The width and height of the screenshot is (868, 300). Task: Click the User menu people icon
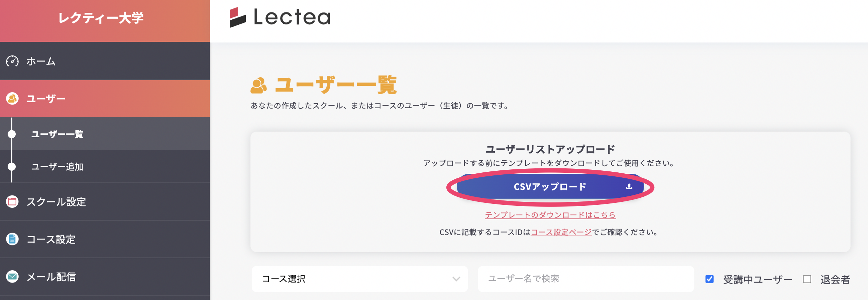coord(12,99)
